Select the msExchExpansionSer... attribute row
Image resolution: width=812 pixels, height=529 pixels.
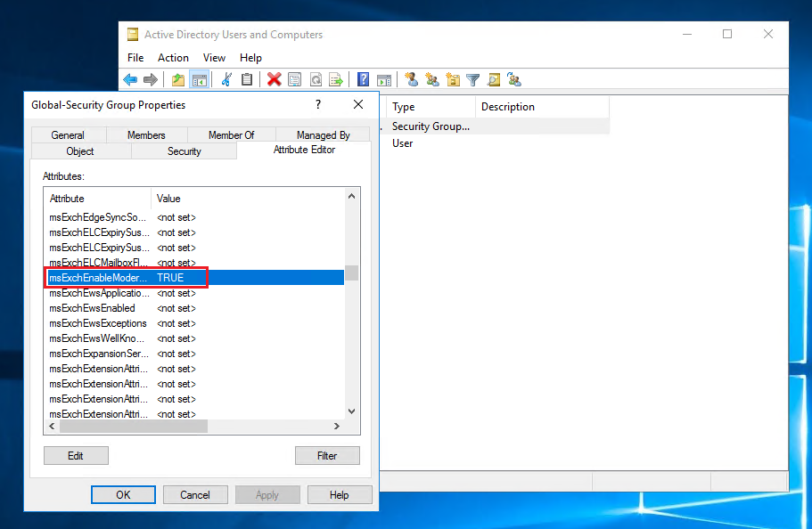(194, 354)
